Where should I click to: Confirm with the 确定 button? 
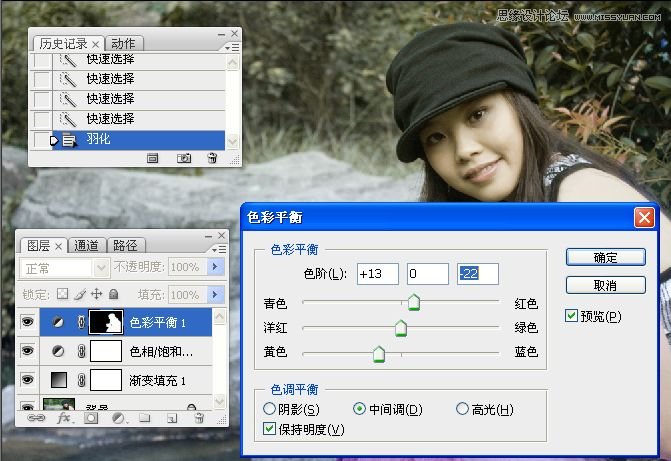point(606,257)
